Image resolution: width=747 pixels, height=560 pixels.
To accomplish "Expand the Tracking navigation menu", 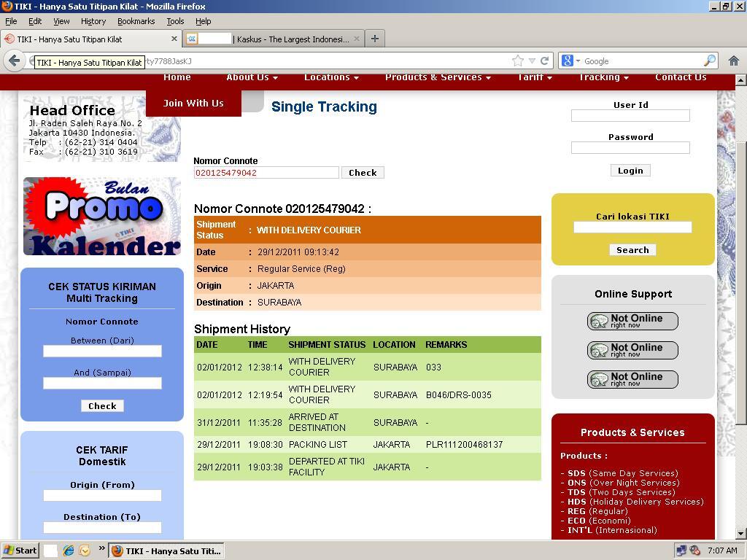I will [x=604, y=77].
